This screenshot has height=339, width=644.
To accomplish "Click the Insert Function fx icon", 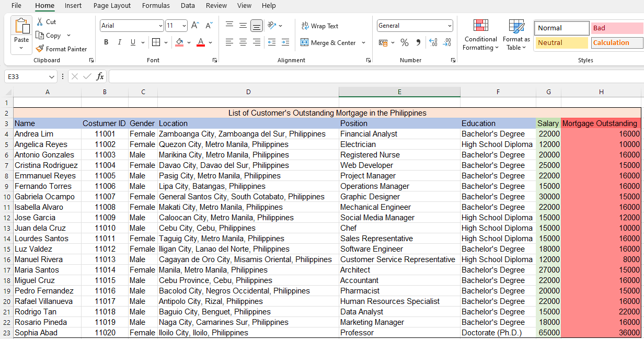I will (100, 76).
